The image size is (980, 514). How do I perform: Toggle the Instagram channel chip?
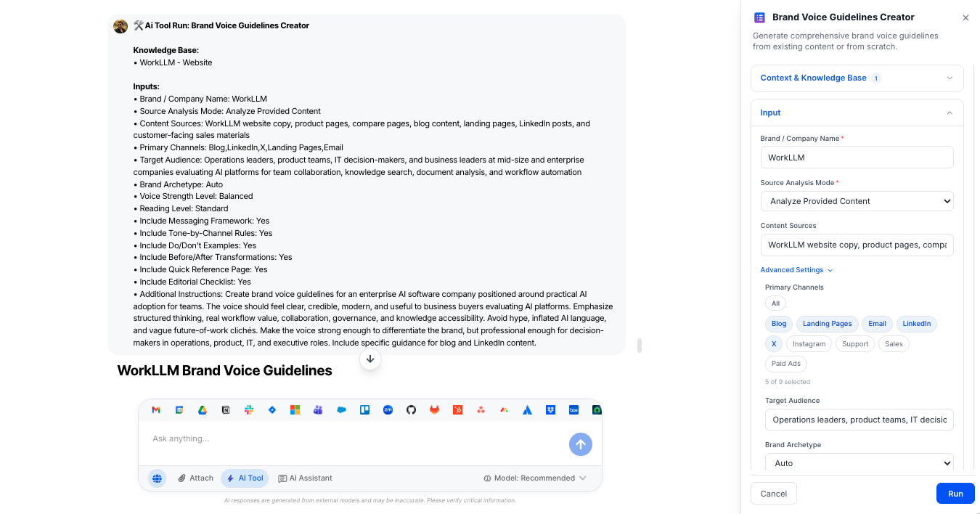[x=809, y=343]
